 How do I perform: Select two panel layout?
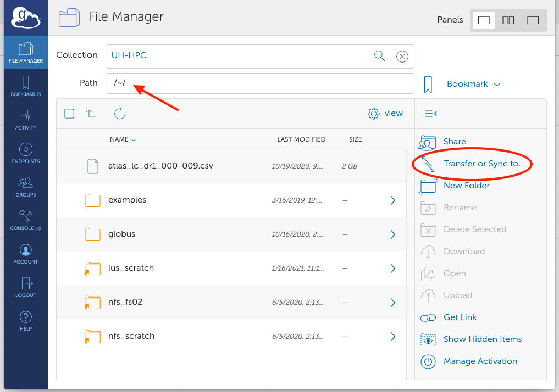click(x=508, y=20)
